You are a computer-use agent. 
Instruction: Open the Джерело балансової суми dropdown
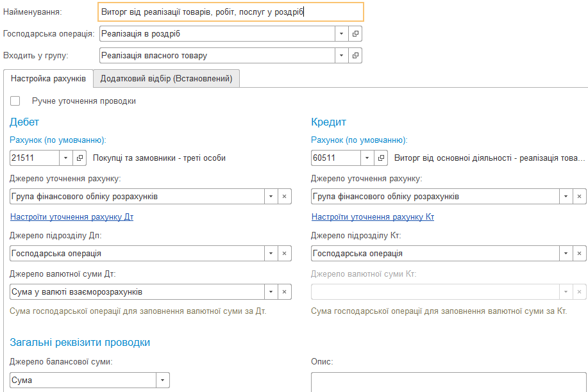pos(163,380)
